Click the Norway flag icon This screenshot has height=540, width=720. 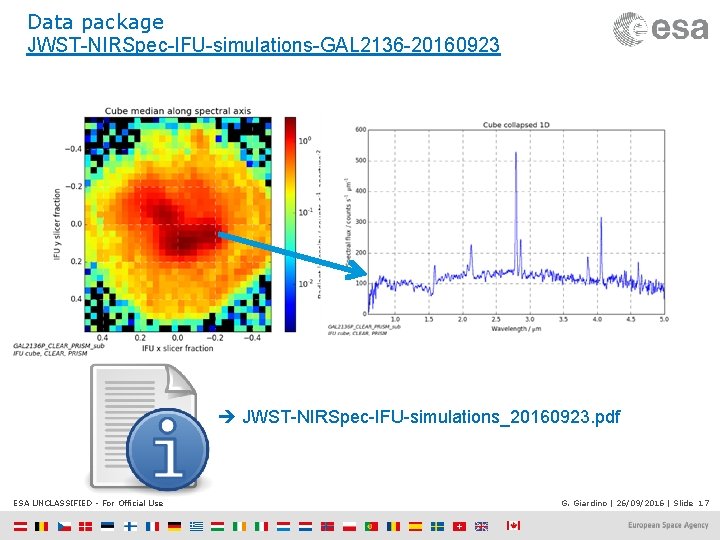(327, 526)
